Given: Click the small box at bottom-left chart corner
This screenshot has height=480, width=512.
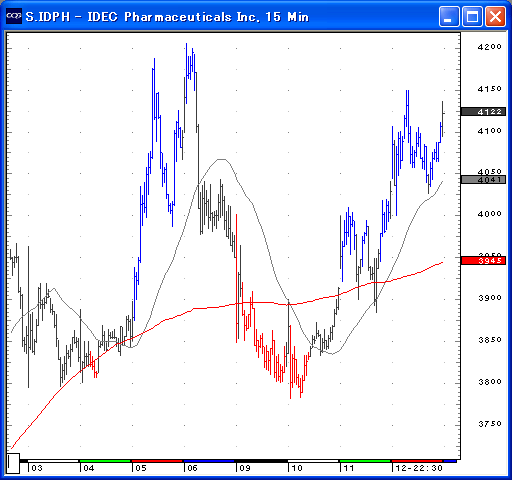Looking at the screenshot, I should [13, 463].
